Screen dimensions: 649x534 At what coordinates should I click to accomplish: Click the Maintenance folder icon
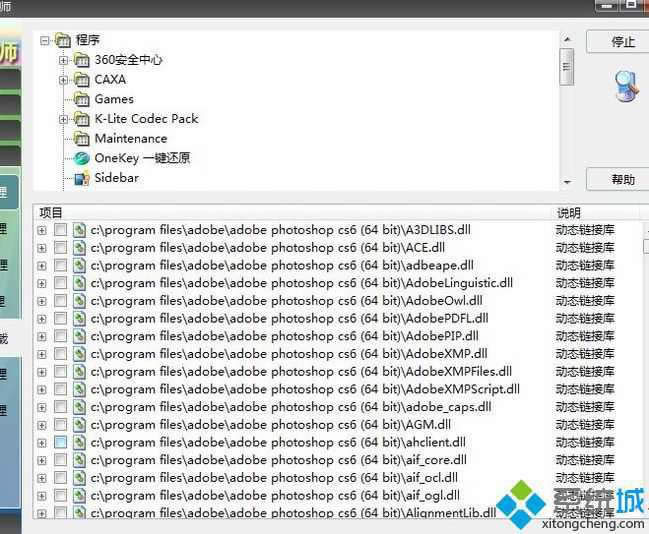tap(82, 139)
